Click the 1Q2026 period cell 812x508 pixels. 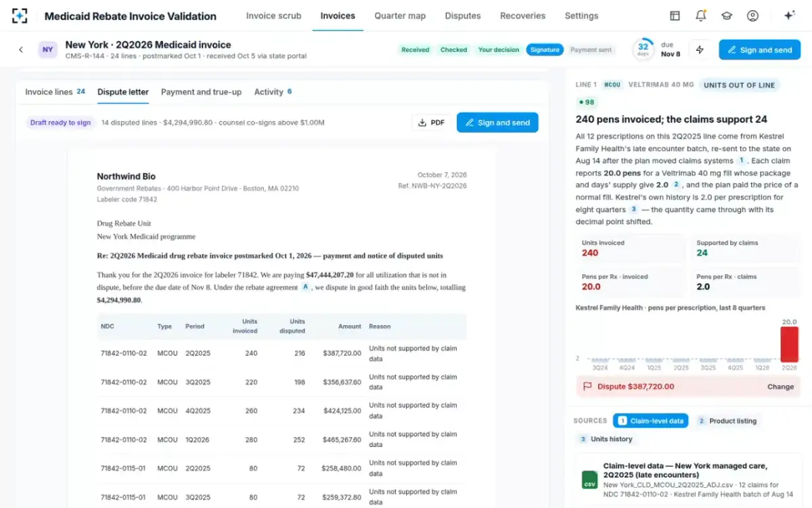coord(198,440)
